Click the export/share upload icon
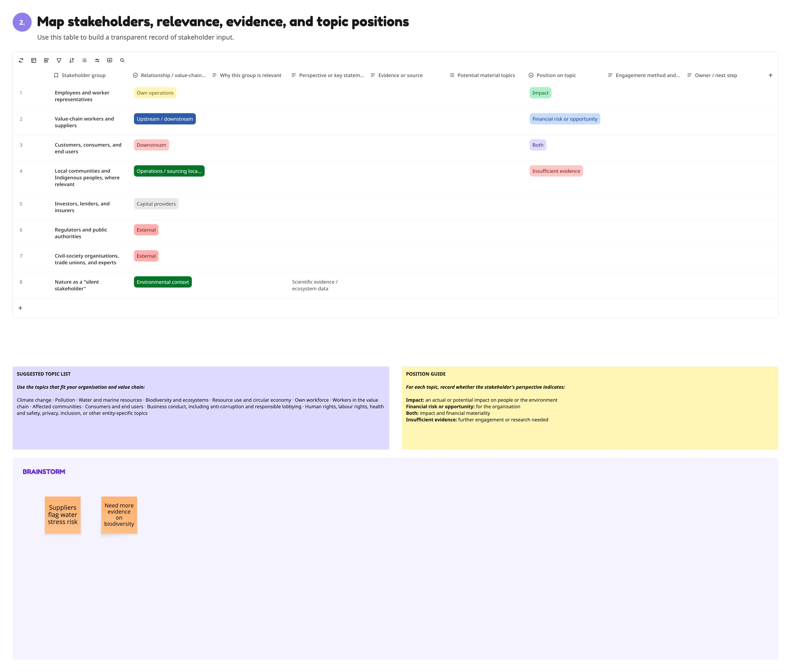 click(x=110, y=60)
